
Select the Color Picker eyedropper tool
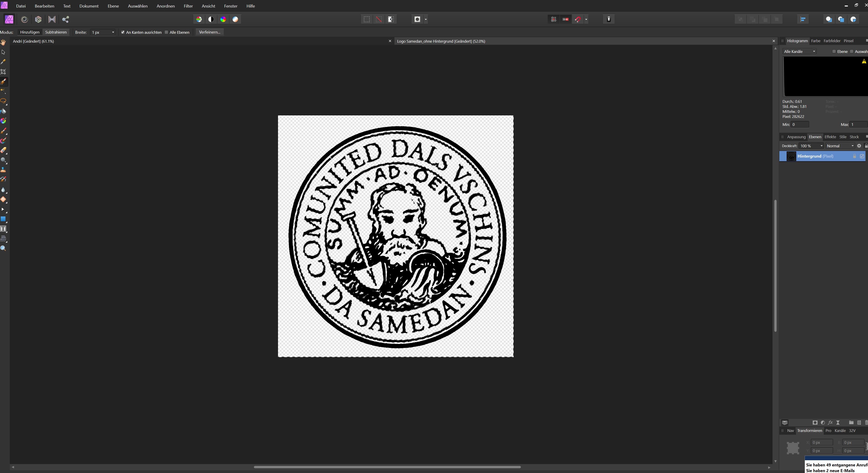[x=3, y=62]
